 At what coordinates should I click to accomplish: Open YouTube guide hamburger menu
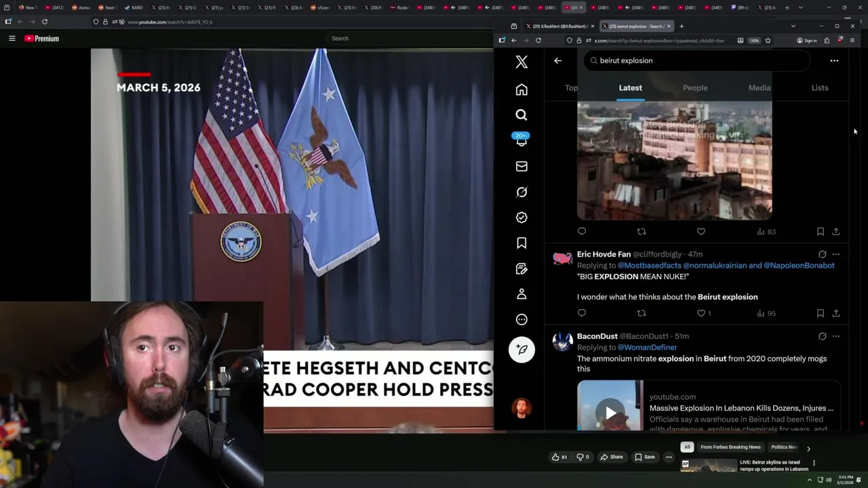(12, 39)
